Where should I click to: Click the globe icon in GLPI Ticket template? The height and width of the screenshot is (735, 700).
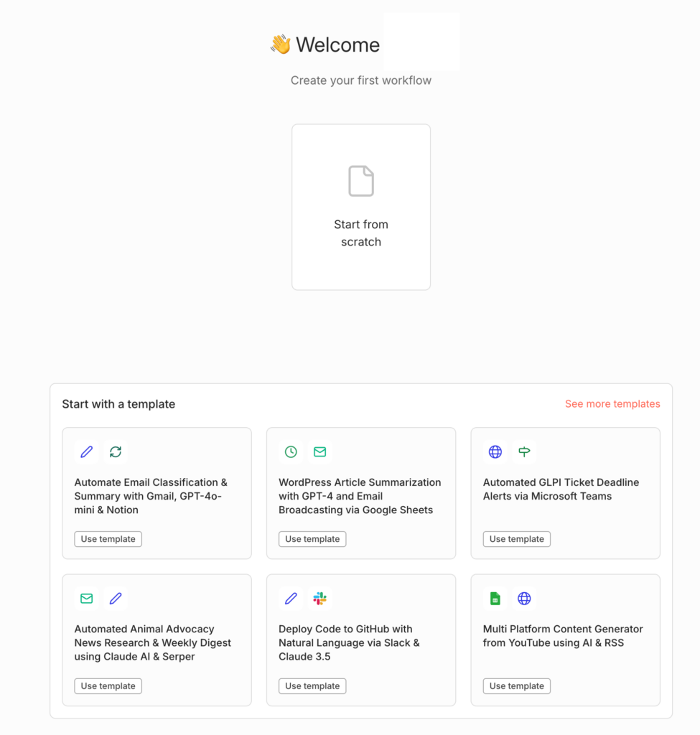pos(495,451)
